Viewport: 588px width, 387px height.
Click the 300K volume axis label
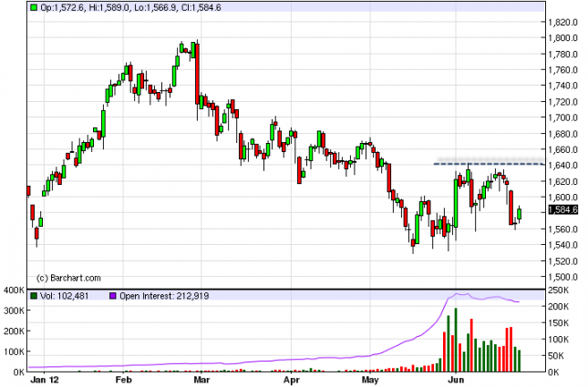pyautogui.click(x=14, y=311)
